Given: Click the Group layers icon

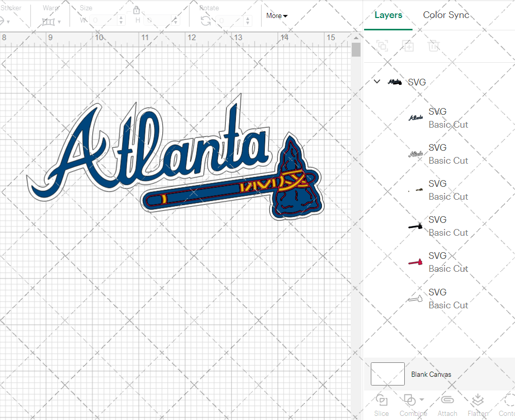Looking at the screenshot, I should [382, 46].
